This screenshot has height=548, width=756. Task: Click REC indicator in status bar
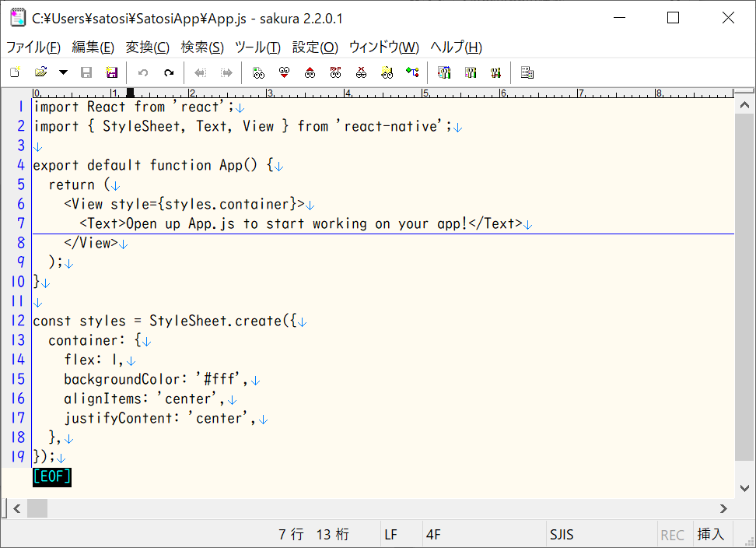pyautogui.click(x=673, y=535)
